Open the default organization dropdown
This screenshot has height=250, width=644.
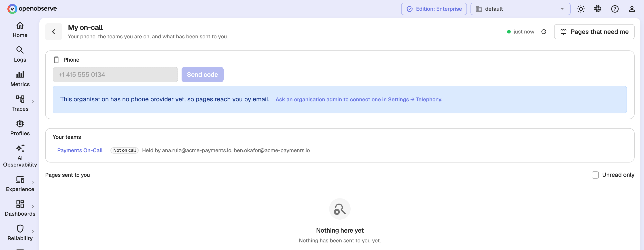tap(520, 9)
